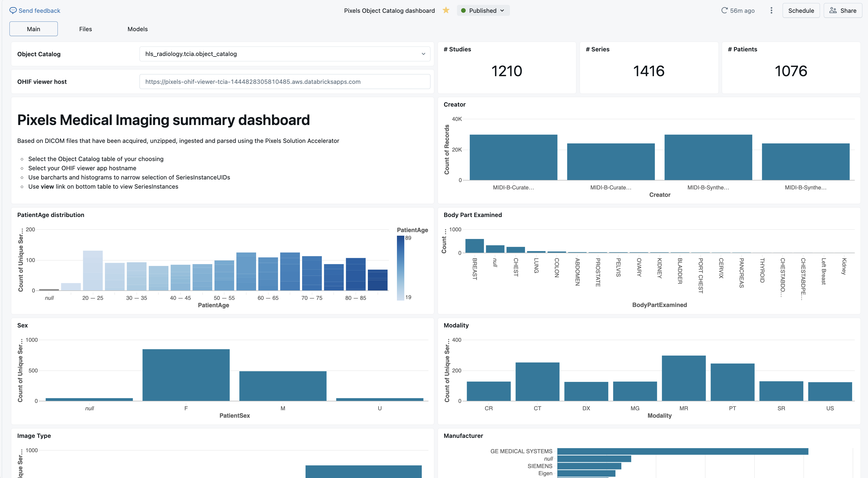Viewport: 868px width, 478px height.
Task: Click the Schedule button
Action: tap(801, 10)
